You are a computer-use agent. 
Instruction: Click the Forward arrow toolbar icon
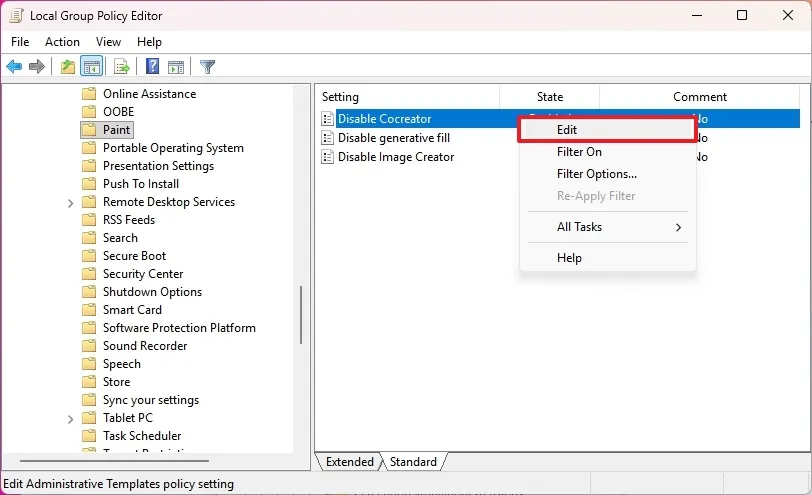point(37,67)
